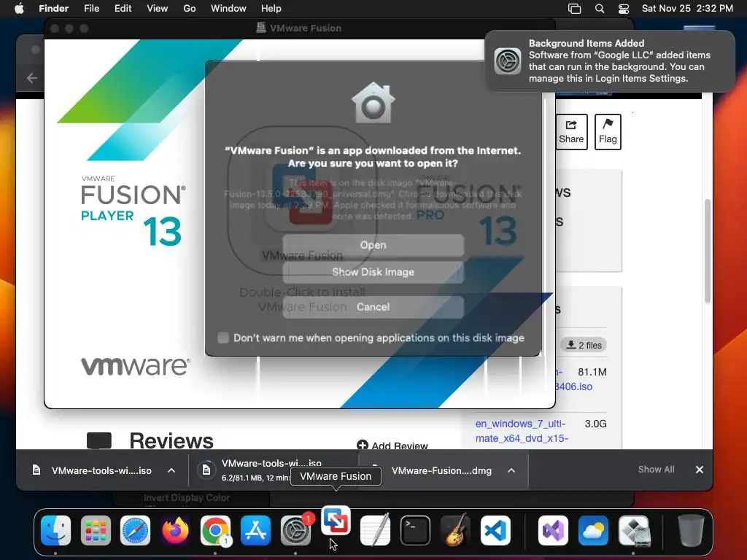Open the Edit menu
747x560 pixels.
123,9
